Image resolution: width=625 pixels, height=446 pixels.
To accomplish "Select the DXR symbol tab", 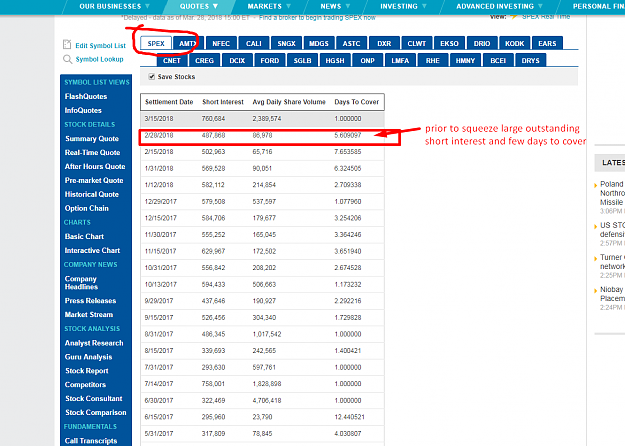I will tap(384, 43).
